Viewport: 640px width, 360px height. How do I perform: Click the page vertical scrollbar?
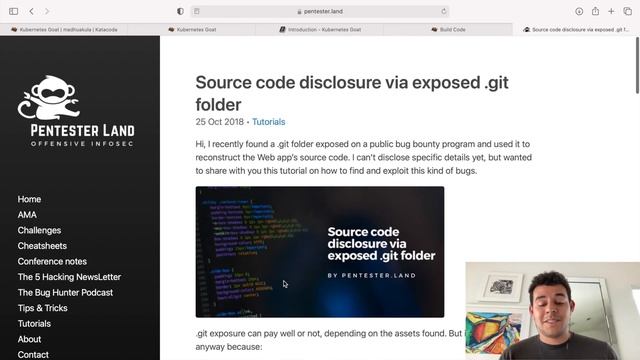pyautogui.click(x=637, y=65)
